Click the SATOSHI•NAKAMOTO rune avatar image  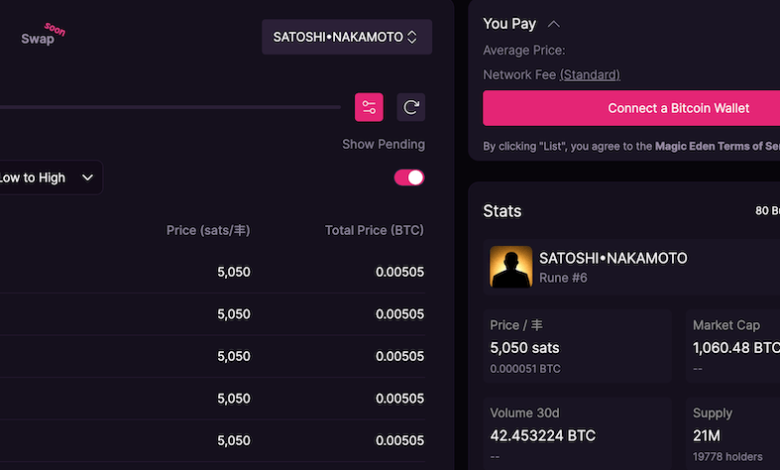point(511,267)
